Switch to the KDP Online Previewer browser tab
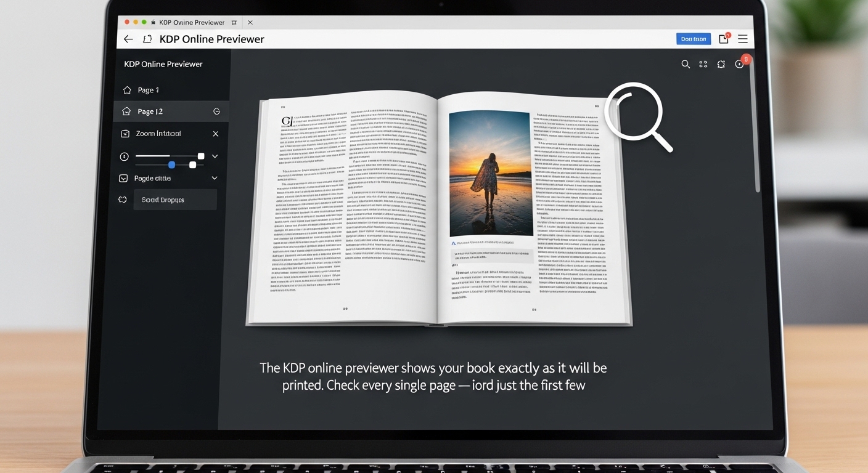Viewport: 868px width, 473px height. coord(191,22)
